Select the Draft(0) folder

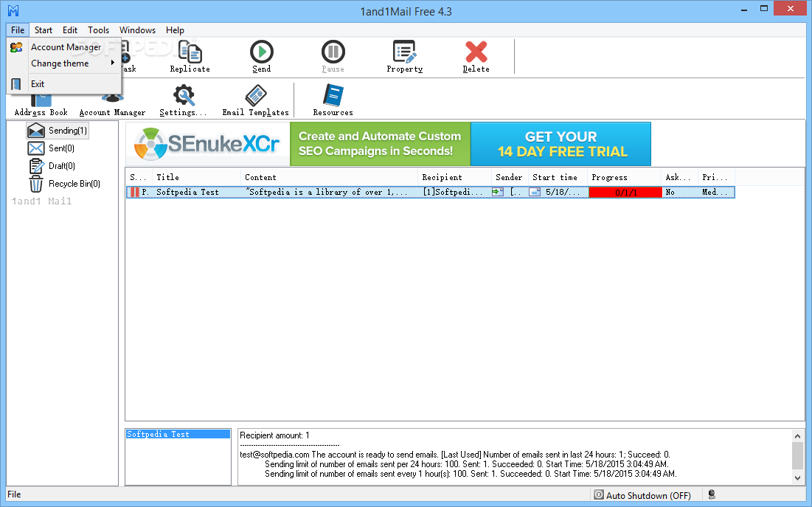point(52,166)
